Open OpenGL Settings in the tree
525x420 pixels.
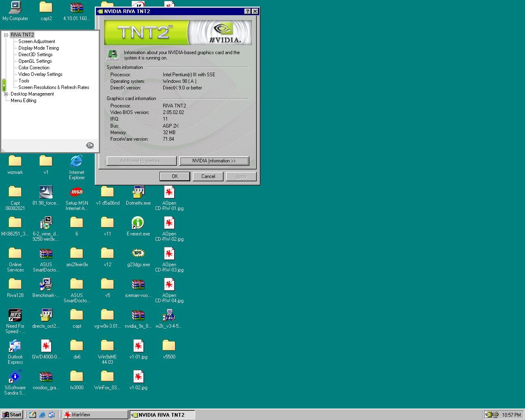[x=35, y=61]
